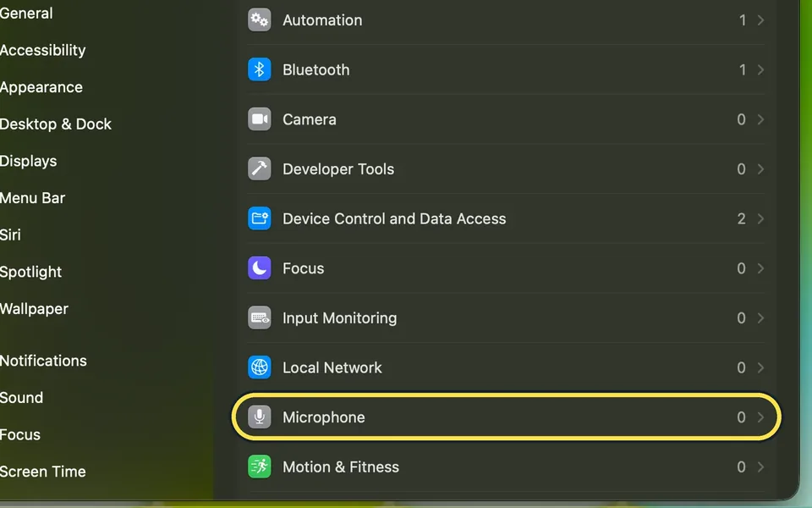Click the Developer Tools hammer icon
812x508 pixels.
(x=260, y=169)
